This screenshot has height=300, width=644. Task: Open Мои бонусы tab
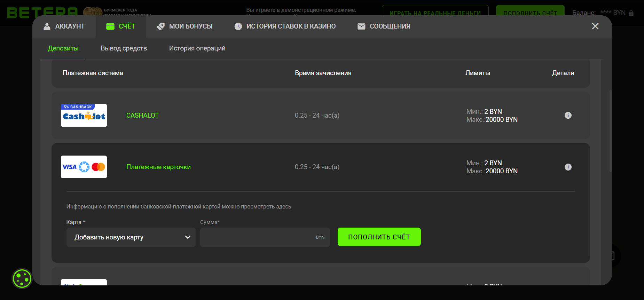(184, 26)
